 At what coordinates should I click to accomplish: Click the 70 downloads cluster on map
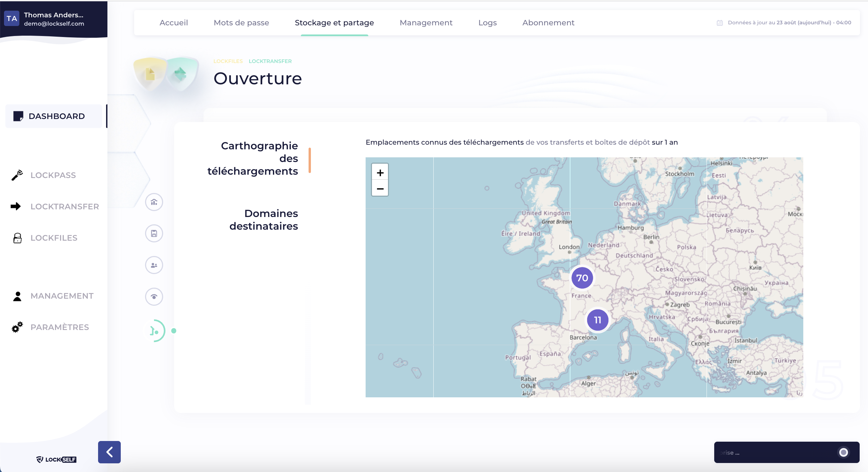pos(582,278)
